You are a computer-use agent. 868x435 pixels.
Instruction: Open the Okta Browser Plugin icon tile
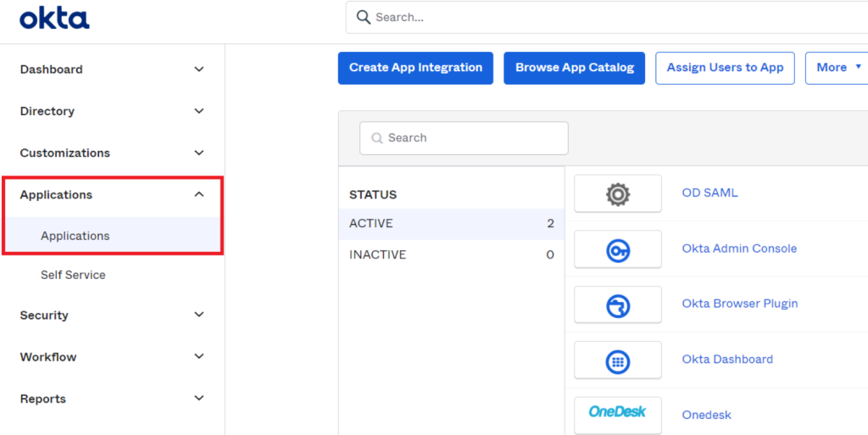pos(618,304)
